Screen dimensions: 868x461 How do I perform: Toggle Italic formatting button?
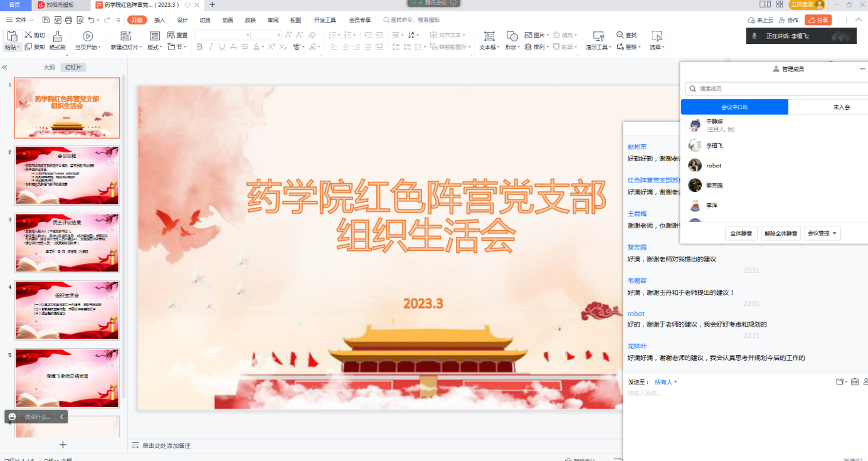point(211,47)
